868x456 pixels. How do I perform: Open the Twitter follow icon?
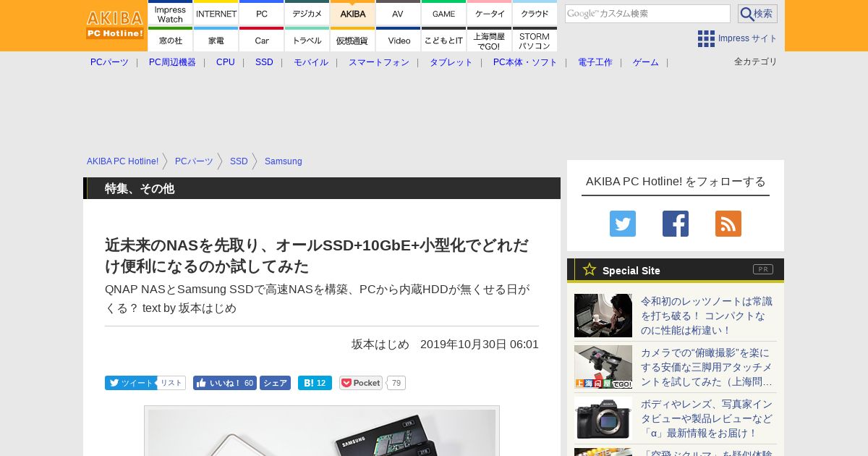pyautogui.click(x=623, y=224)
